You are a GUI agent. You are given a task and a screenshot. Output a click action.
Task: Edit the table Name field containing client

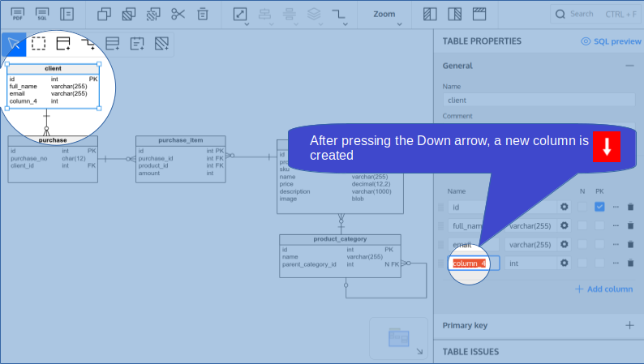coord(539,101)
